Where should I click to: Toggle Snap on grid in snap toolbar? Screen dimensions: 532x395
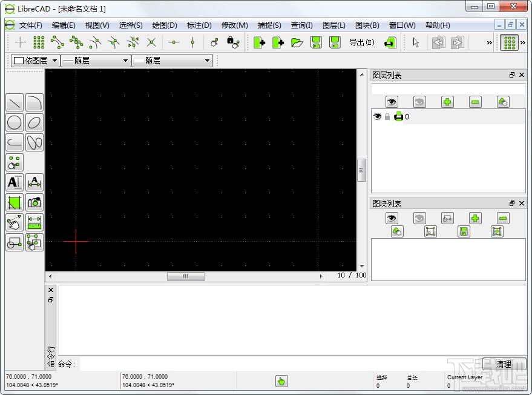39,42
